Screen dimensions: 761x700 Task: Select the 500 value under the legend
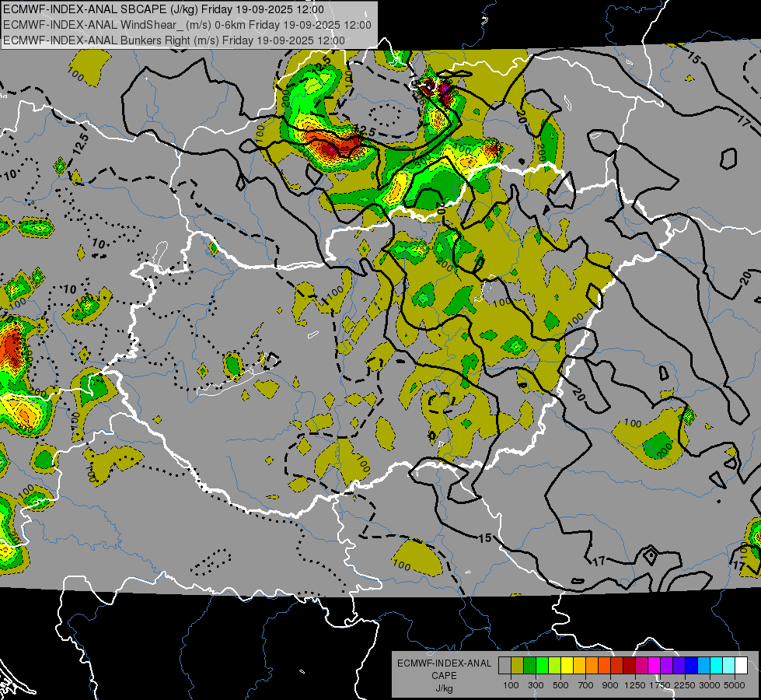coord(560,684)
